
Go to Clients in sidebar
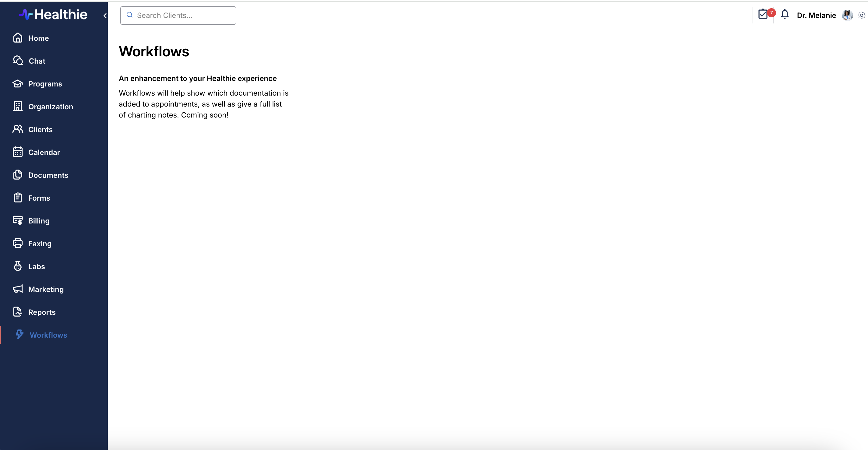(x=40, y=129)
